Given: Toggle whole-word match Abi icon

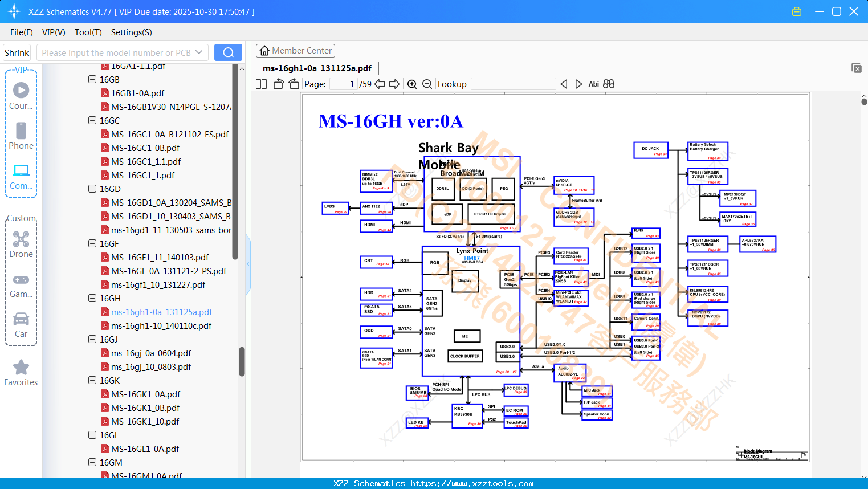Looking at the screenshot, I should pos(594,84).
